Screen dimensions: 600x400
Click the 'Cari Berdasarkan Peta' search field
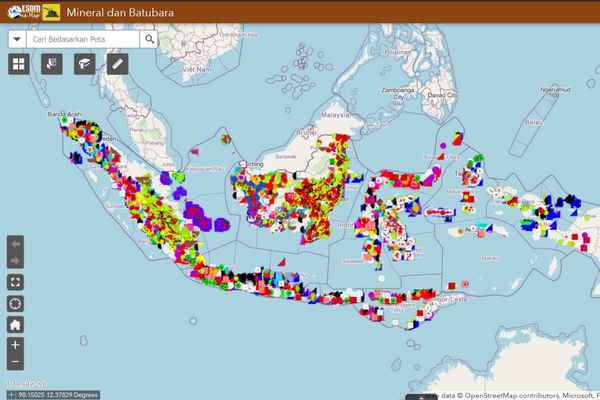click(x=85, y=39)
